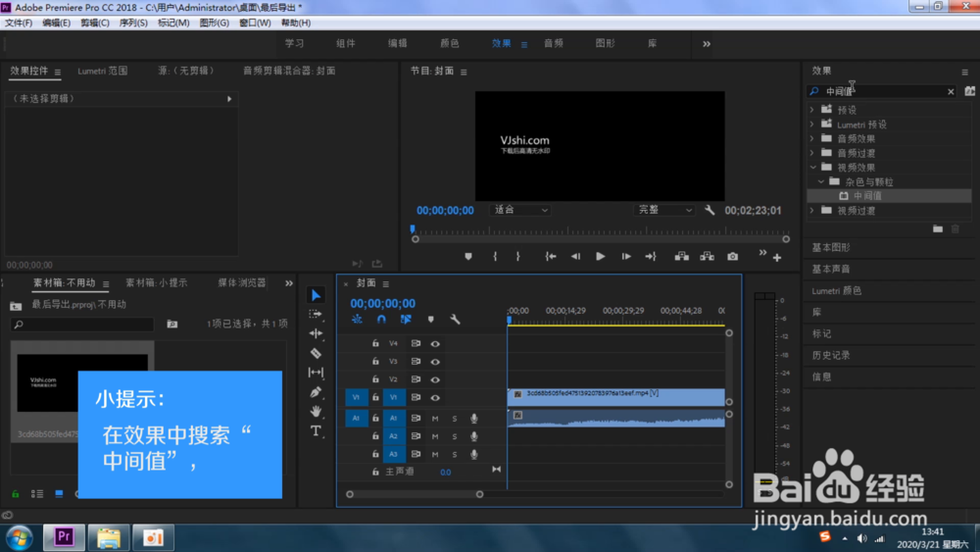This screenshot has width=980, height=552.
Task: Step forward one frame
Action: click(x=625, y=256)
